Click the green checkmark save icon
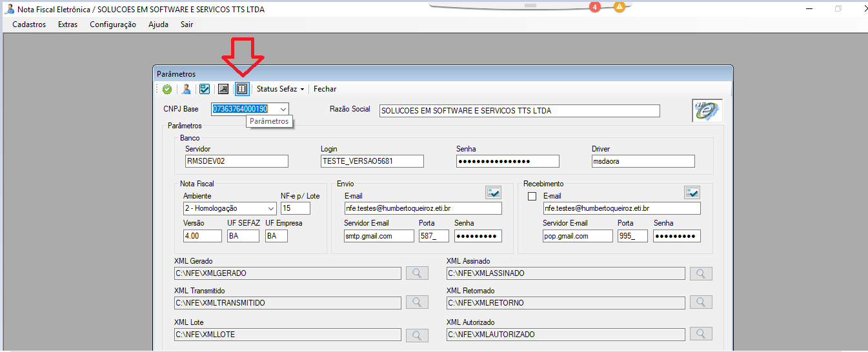 pyautogui.click(x=167, y=90)
